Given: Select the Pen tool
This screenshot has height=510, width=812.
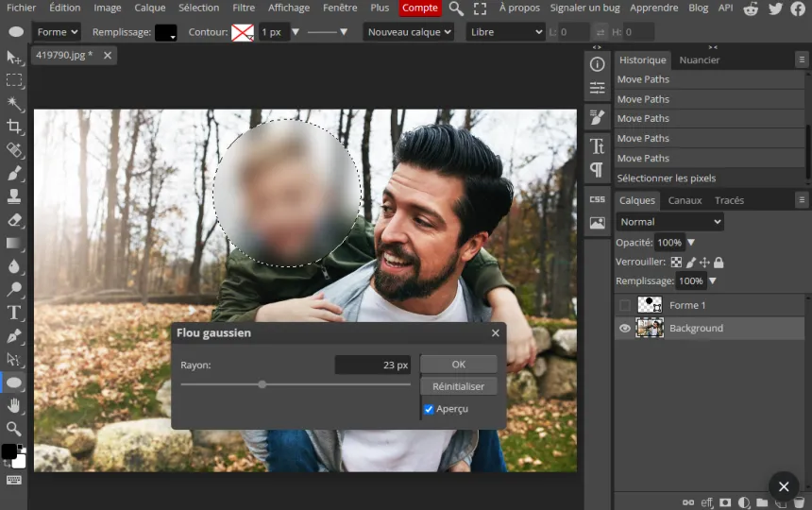Looking at the screenshot, I should [x=13, y=336].
